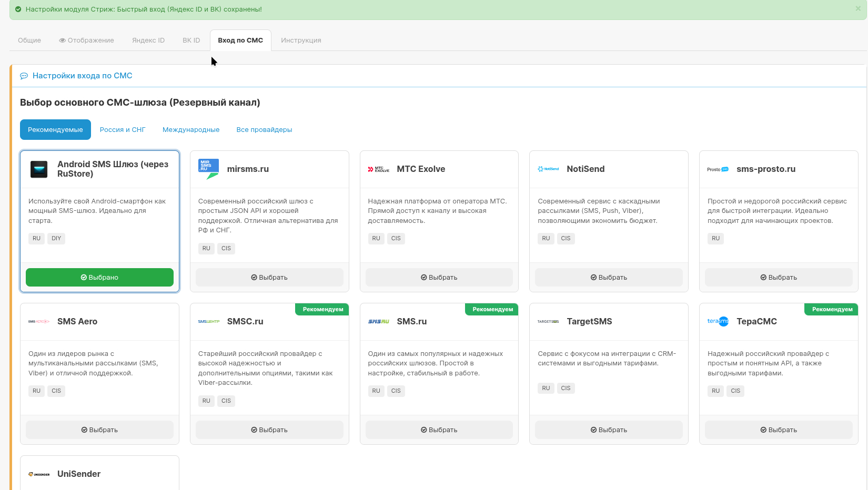Select TargetSMS gateway via Выбрать

[x=609, y=430]
